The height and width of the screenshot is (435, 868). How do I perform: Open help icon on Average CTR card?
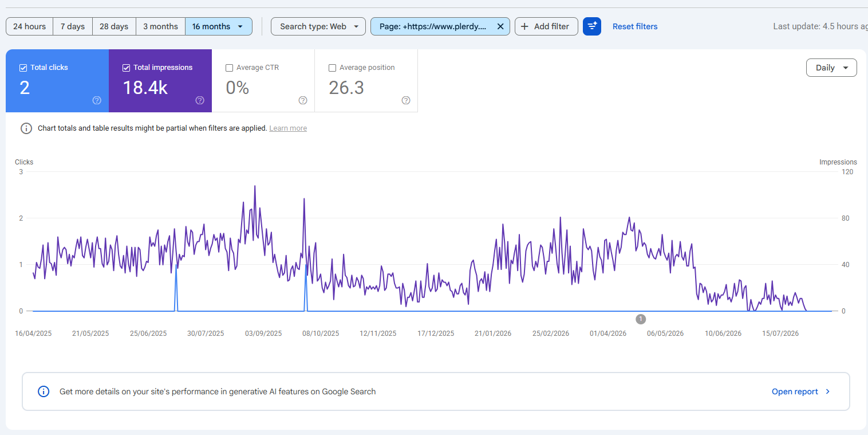coord(303,100)
